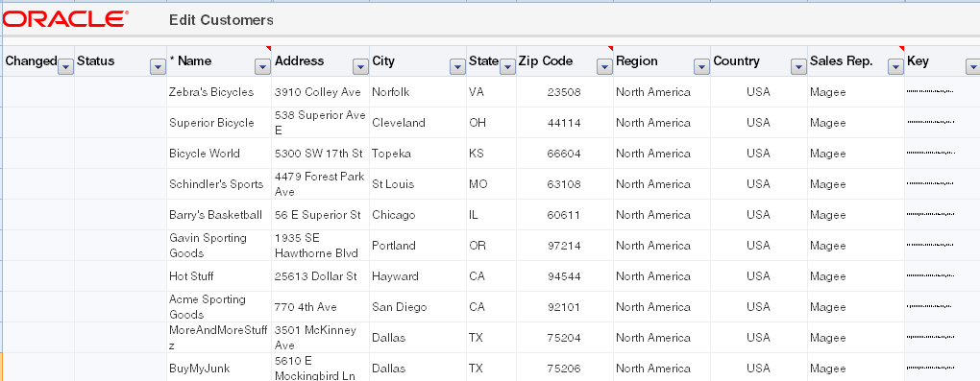The image size is (980, 381).
Task: Open the Country column filter dropdown
Action: (x=798, y=66)
